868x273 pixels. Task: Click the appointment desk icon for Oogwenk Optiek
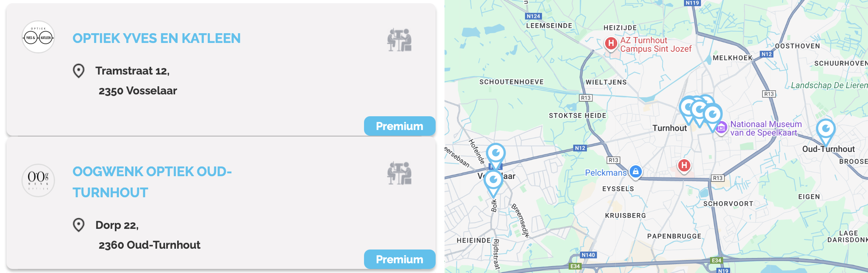(399, 173)
